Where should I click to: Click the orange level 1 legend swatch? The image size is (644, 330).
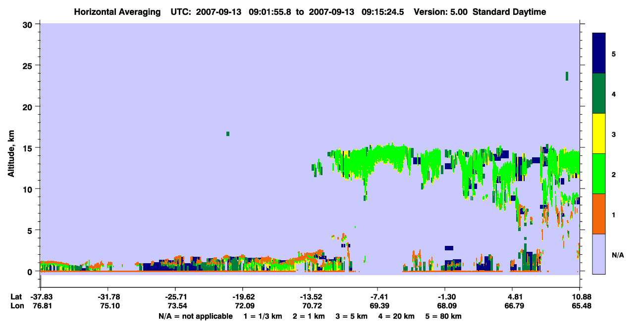click(x=599, y=214)
